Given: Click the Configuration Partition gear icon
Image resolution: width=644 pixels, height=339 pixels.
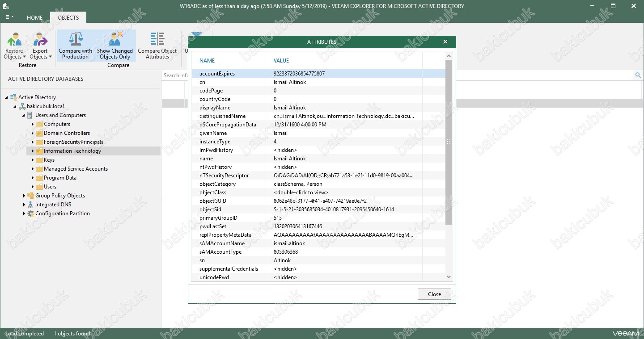Looking at the screenshot, I should click(30, 213).
